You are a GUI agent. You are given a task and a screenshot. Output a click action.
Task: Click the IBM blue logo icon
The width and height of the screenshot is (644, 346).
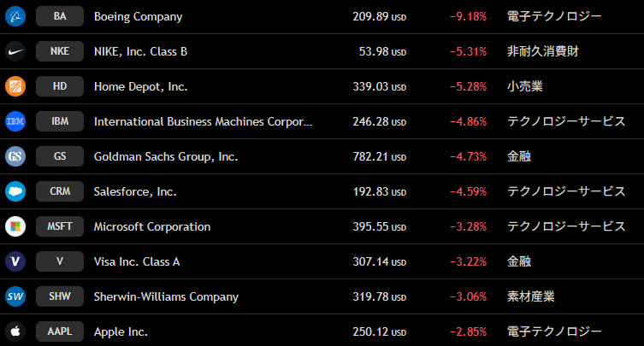pyautogui.click(x=15, y=121)
